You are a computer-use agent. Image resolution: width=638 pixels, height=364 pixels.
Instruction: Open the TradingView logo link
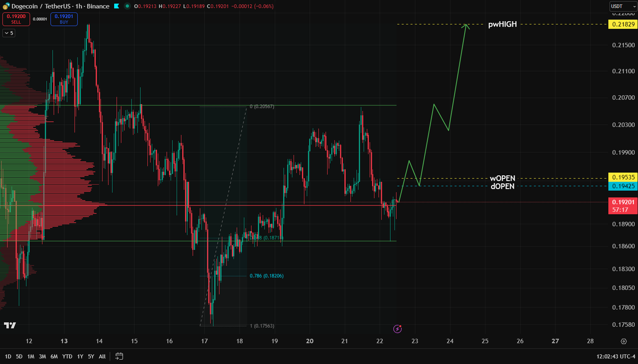(9, 325)
